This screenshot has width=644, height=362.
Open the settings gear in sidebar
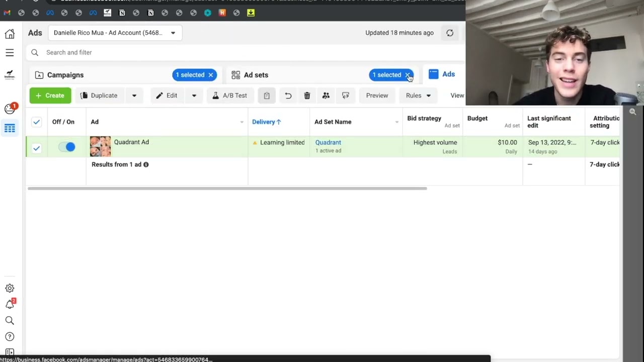coord(10,288)
